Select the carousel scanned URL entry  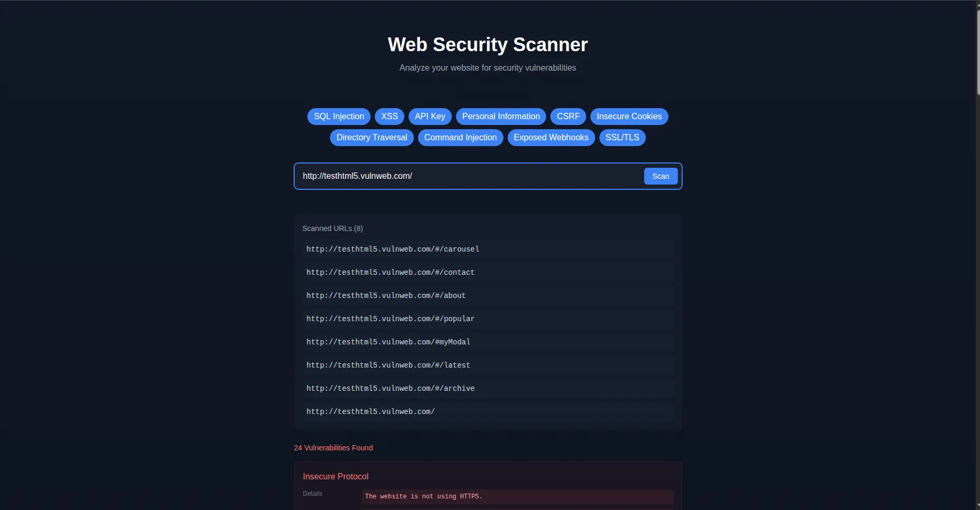point(393,249)
